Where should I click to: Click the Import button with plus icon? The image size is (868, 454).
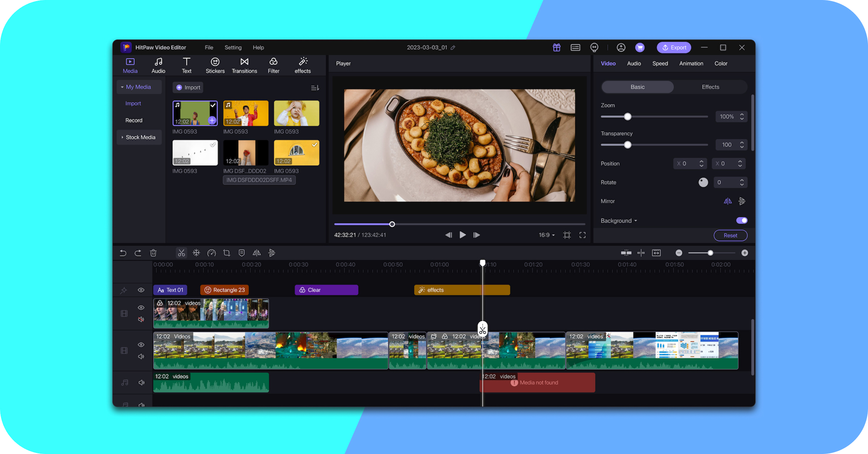pos(188,88)
